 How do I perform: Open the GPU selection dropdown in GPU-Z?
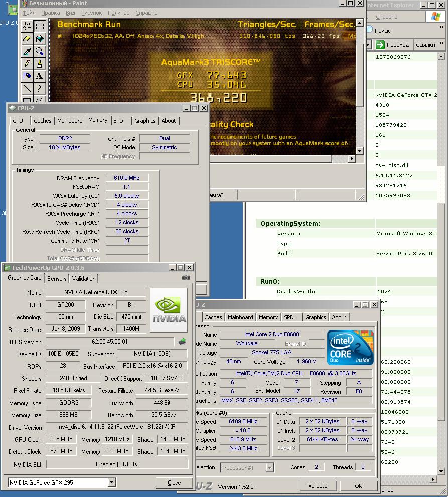coord(111,483)
